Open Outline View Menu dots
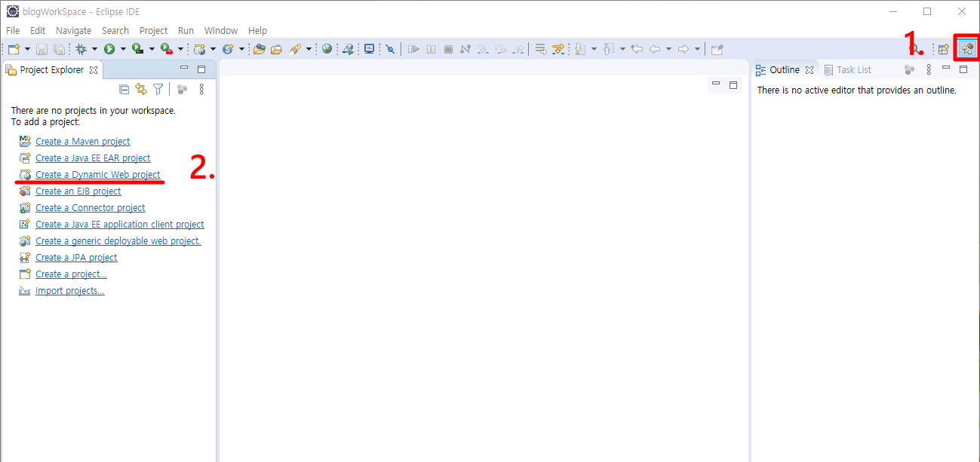This screenshot has width=980, height=462. click(929, 69)
